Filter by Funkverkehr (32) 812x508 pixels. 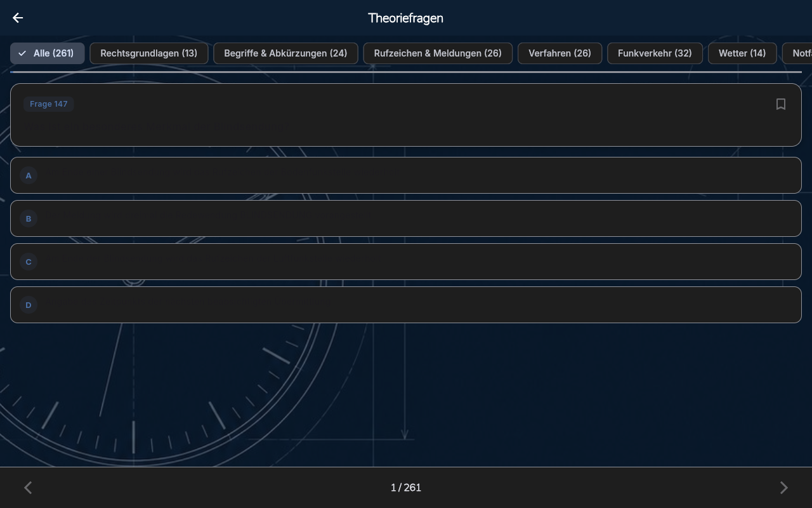click(x=655, y=53)
